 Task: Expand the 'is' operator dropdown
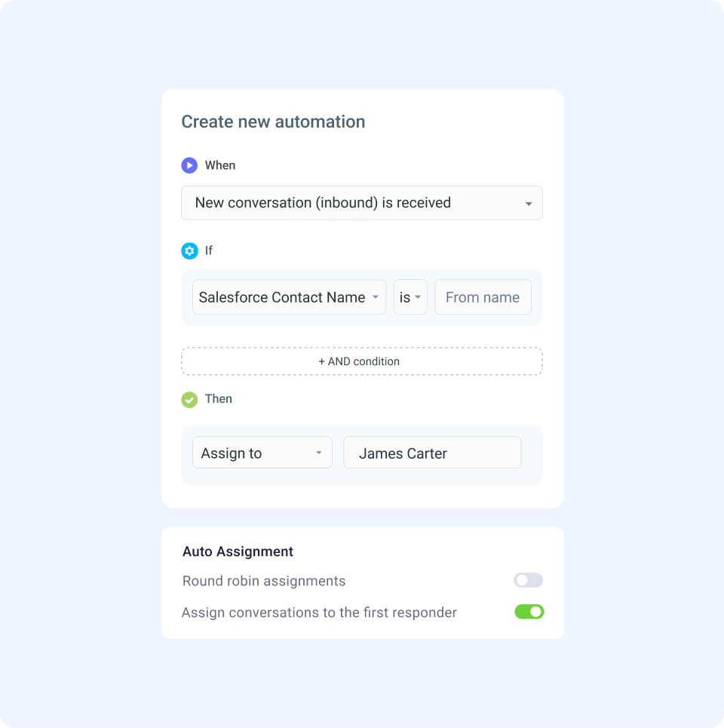410,296
